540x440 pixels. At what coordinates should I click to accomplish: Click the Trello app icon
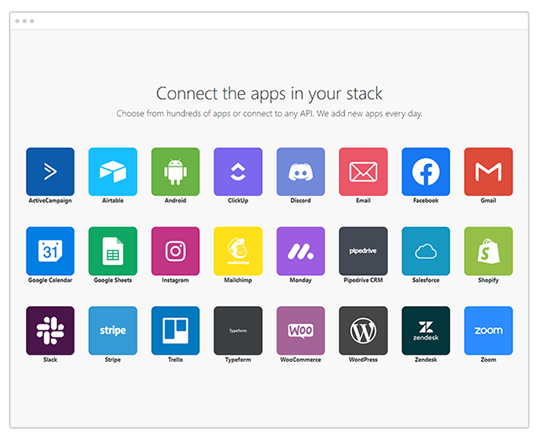click(x=175, y=331)
